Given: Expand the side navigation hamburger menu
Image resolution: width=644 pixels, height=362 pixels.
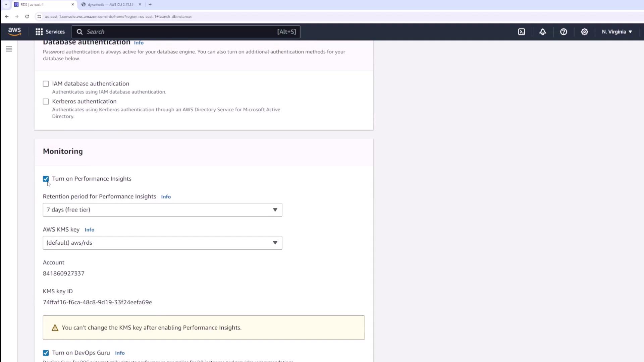Looking at the screenshot, I should pyautogui.click(x=9, y=49).
